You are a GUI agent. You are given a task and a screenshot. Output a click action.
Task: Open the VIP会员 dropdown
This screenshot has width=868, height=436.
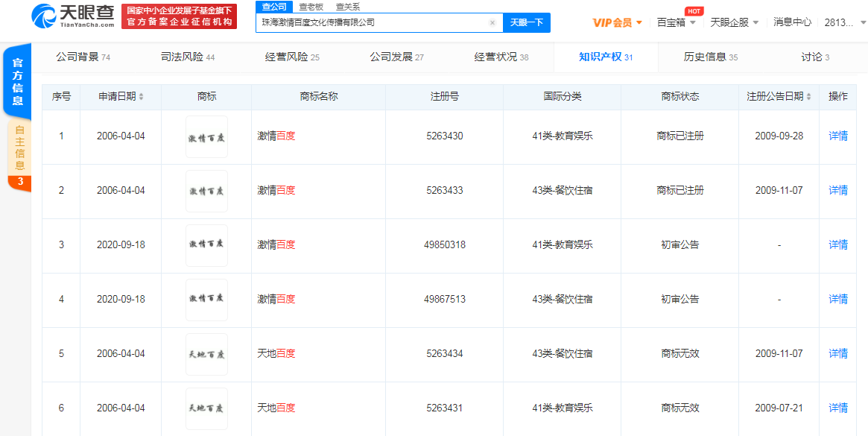pyautogui.click(x=618, y=22)
